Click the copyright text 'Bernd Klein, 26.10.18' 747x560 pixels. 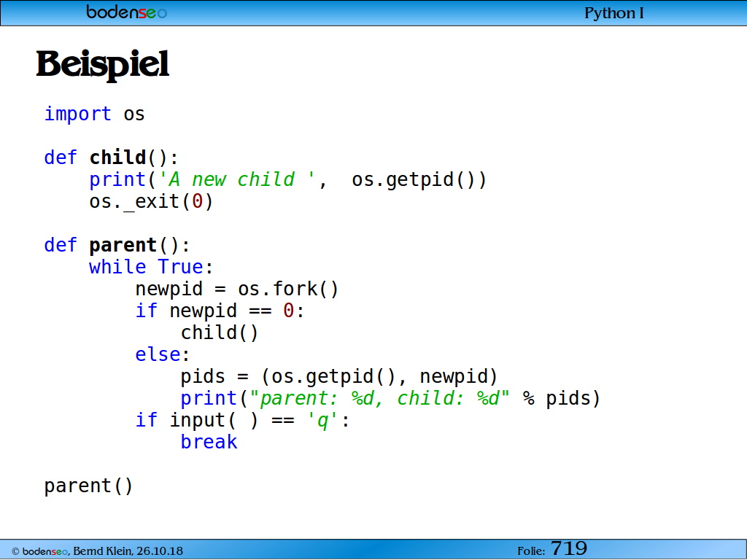point(128,551)
